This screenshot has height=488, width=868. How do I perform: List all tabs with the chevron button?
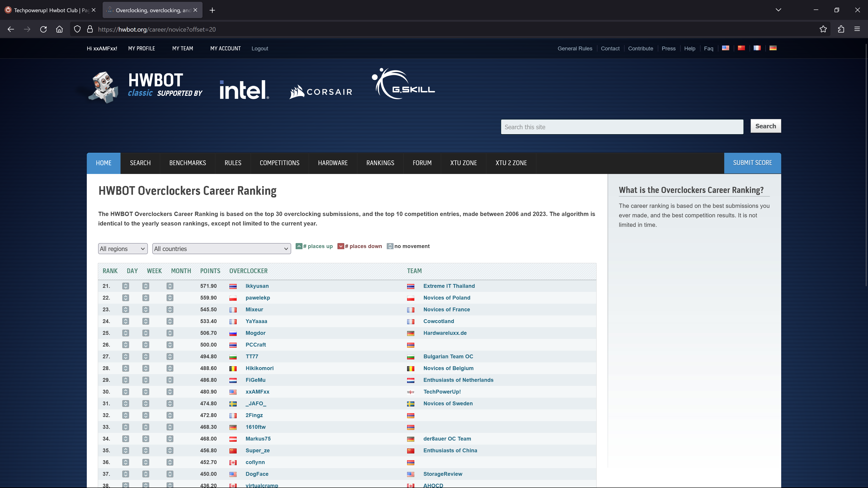[x=778, y=10]
